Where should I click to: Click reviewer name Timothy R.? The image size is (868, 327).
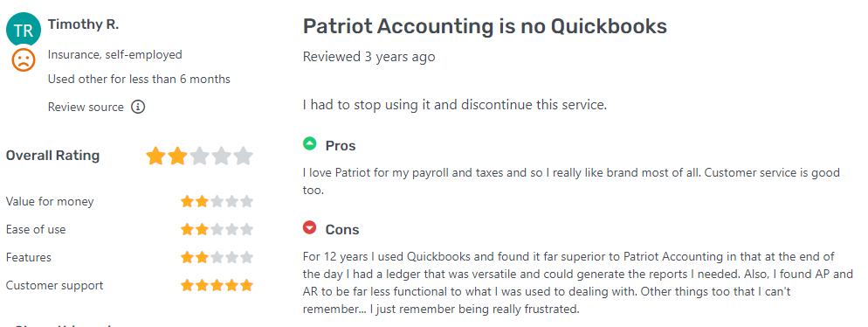coord(84,24)
